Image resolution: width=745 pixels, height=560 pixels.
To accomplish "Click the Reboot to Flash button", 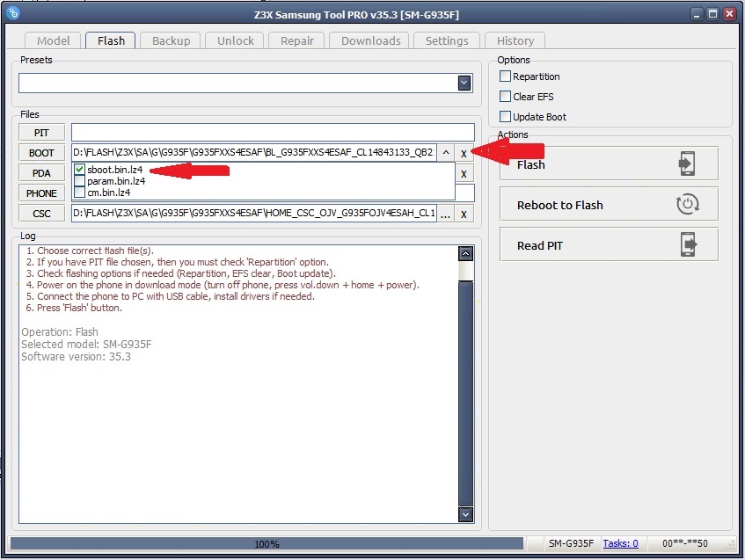I will [609, 204].
